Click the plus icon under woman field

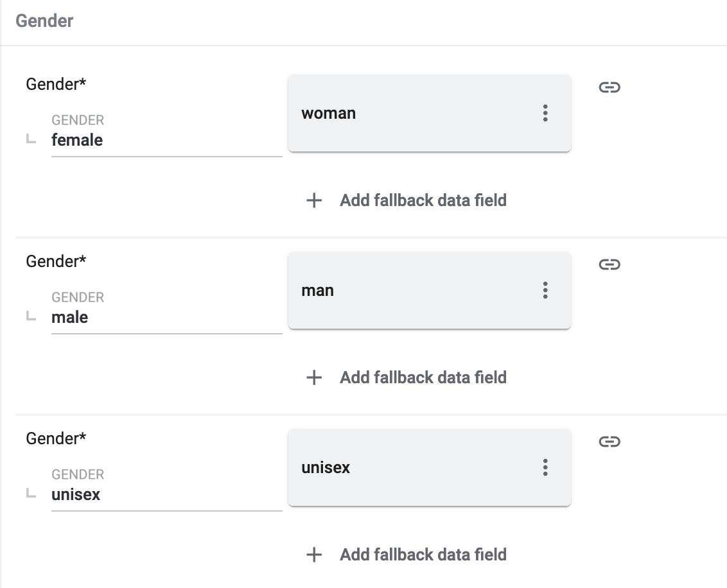tap(314, 200)
